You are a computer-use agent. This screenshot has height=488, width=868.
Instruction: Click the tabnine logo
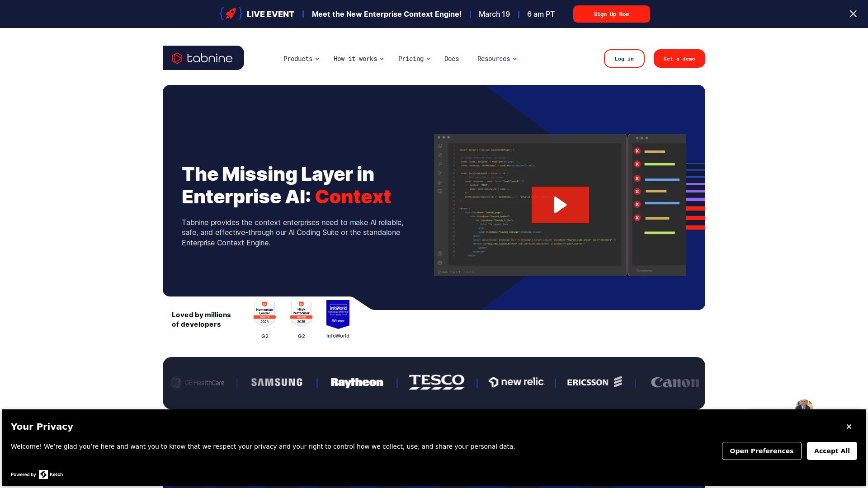click(203, 58)
